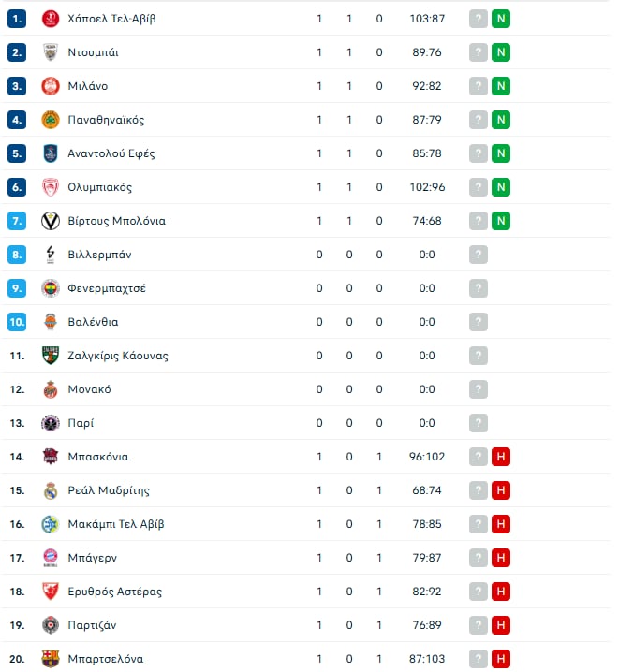Viewport: 619px width, 672px height.
Task: Click the Virtus Bologna logo
Action: click(x=51, y=221)
